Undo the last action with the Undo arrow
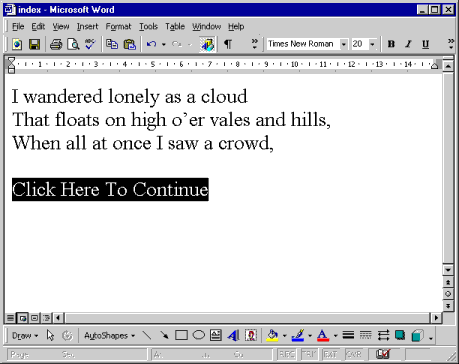This screenshot has height=364, width=459. [x=151, y=44]
